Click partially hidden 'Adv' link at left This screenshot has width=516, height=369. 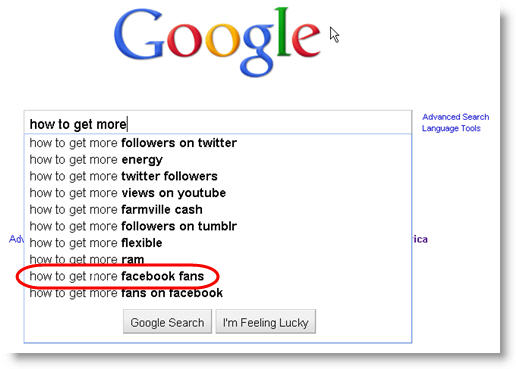coord(16,239)
